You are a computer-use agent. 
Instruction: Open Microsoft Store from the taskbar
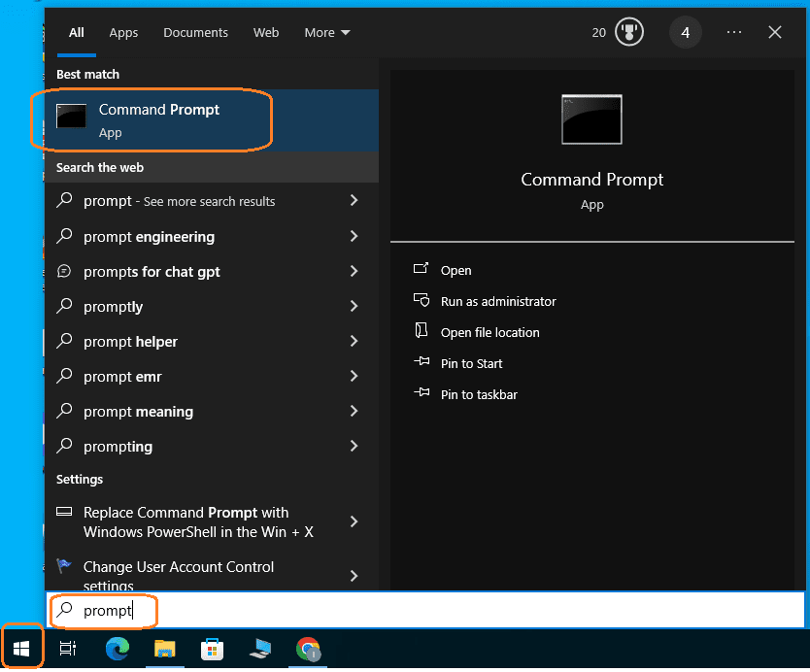point(213,649)
